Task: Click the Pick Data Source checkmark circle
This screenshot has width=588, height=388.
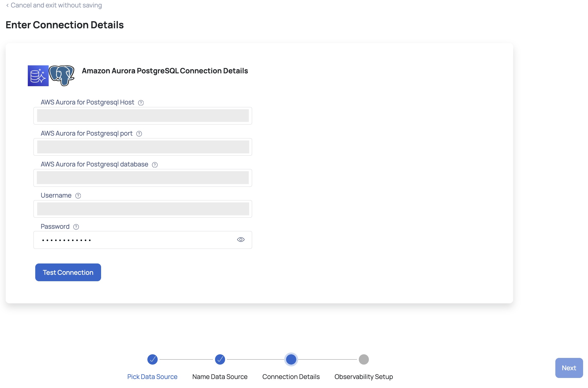Action: [153, 359]
